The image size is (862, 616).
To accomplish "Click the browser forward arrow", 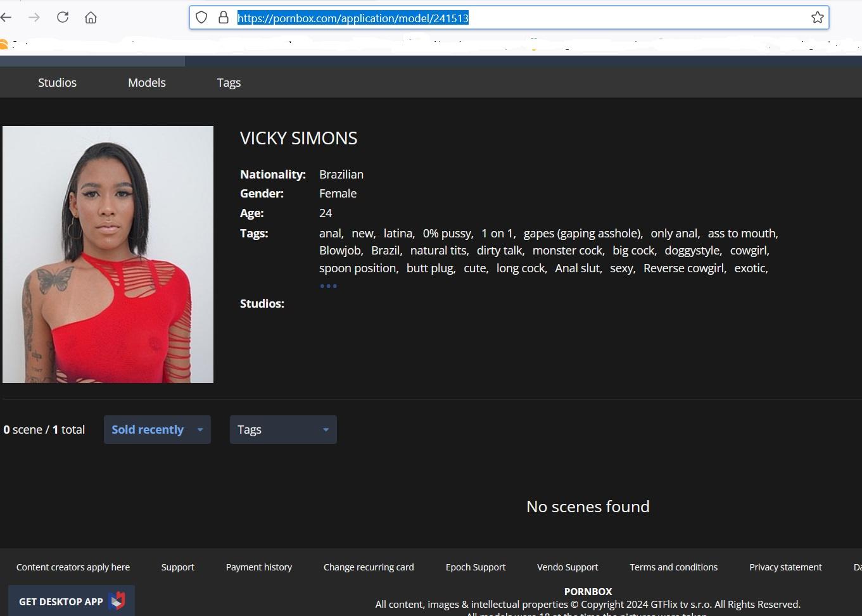I will tap(34, 17).
